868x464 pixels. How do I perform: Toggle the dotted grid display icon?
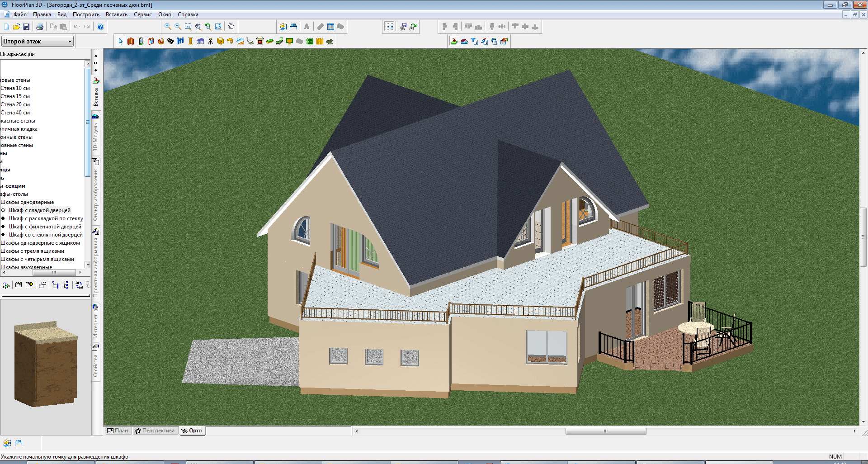point(389,27)
